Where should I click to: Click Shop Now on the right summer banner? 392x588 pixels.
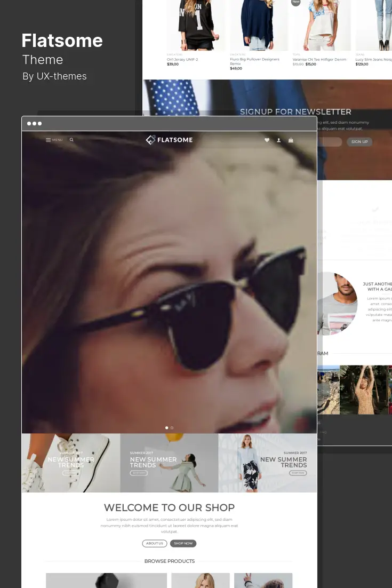(298, 473)
